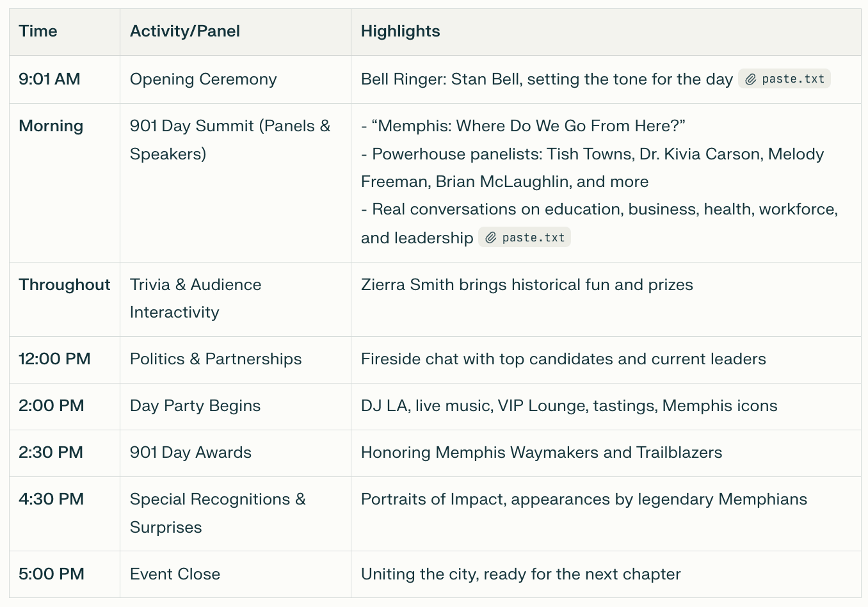Click the Opening Ceremony cell

pyautogui.click(x=236, y=79)
